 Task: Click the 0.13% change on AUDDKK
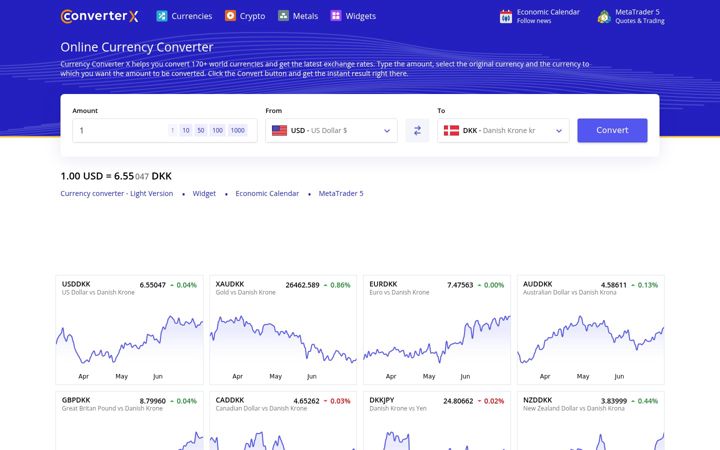(x=648, y=285)
